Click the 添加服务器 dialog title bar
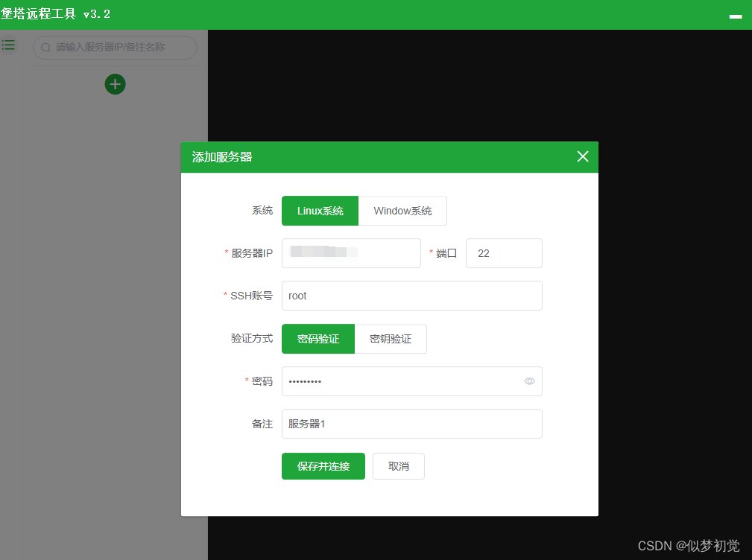The height and width of the screenshot is (560, 752). point(298,156)
